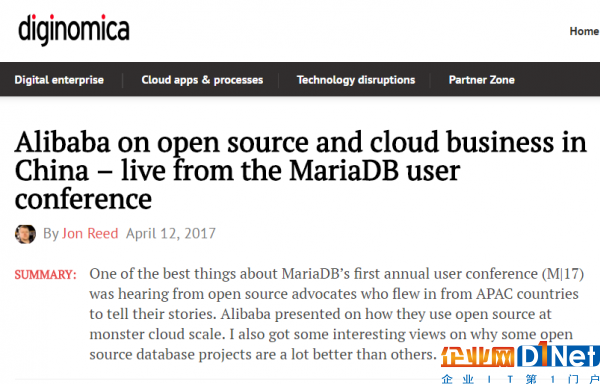Click Jon Reed's author avatar photo
The width and height of the screenshot is (600, 384).
tap(25, 234)
